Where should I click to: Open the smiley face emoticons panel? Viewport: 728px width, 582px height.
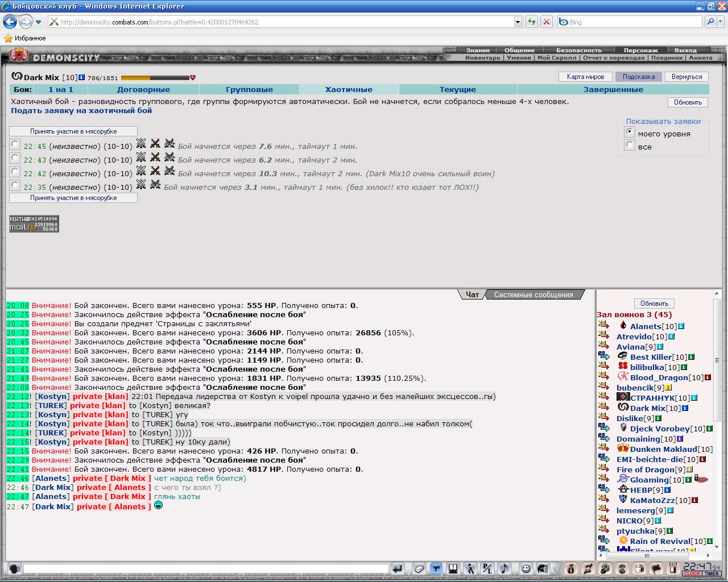point(526,568)
